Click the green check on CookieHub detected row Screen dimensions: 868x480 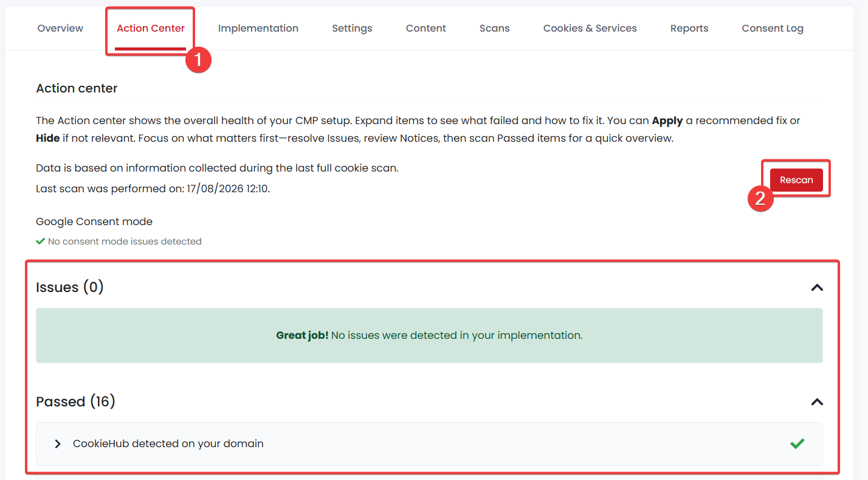[797, 443]
